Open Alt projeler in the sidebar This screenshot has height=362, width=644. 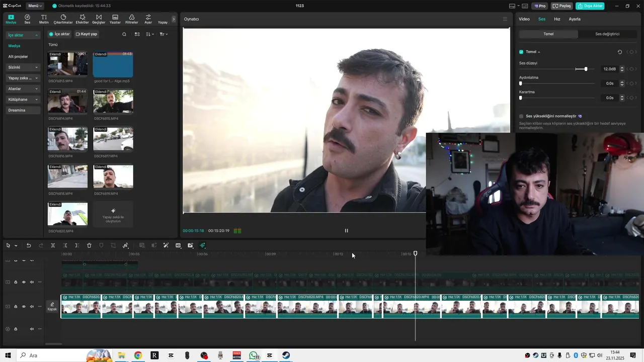click(18, 56)
